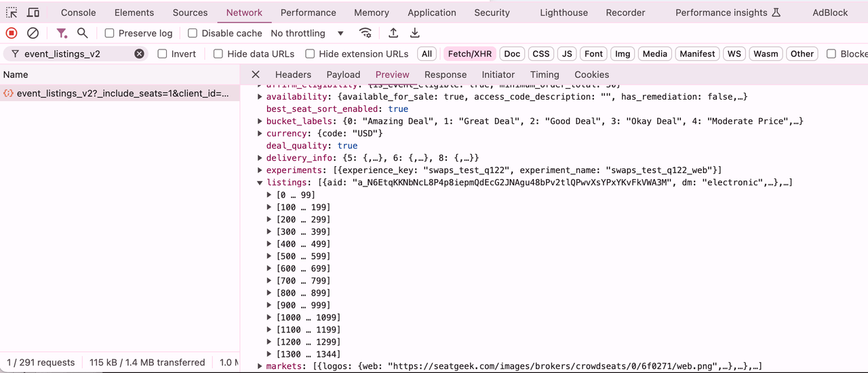
Task: Expand the currency object
Action: tap(260, 134)
